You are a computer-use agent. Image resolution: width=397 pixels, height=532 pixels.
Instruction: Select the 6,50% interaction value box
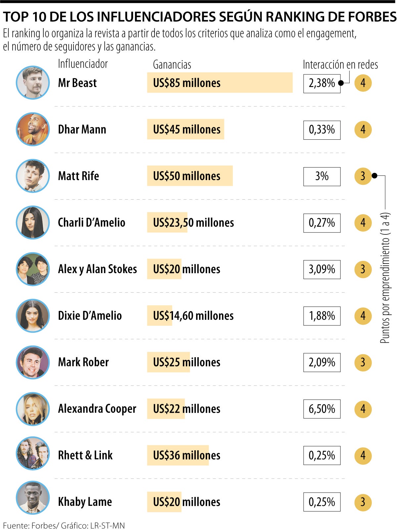(322, 409)
